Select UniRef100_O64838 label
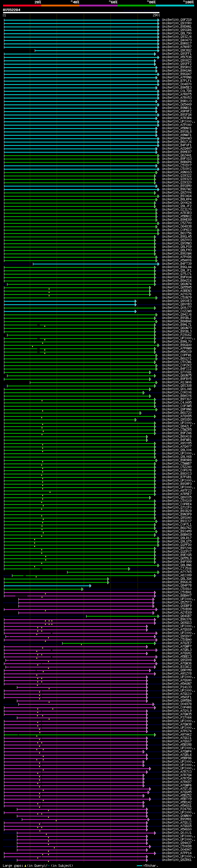Image resolution: width=197 pixels, height=868 pixels. [177, 226]
